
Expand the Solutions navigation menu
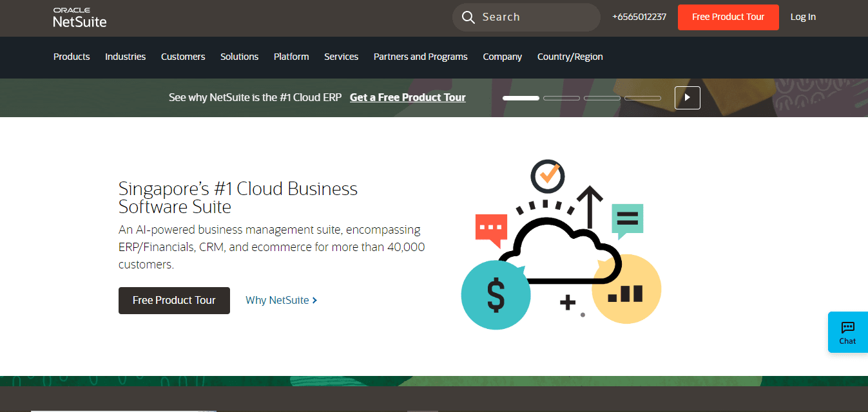coord(239,57)
